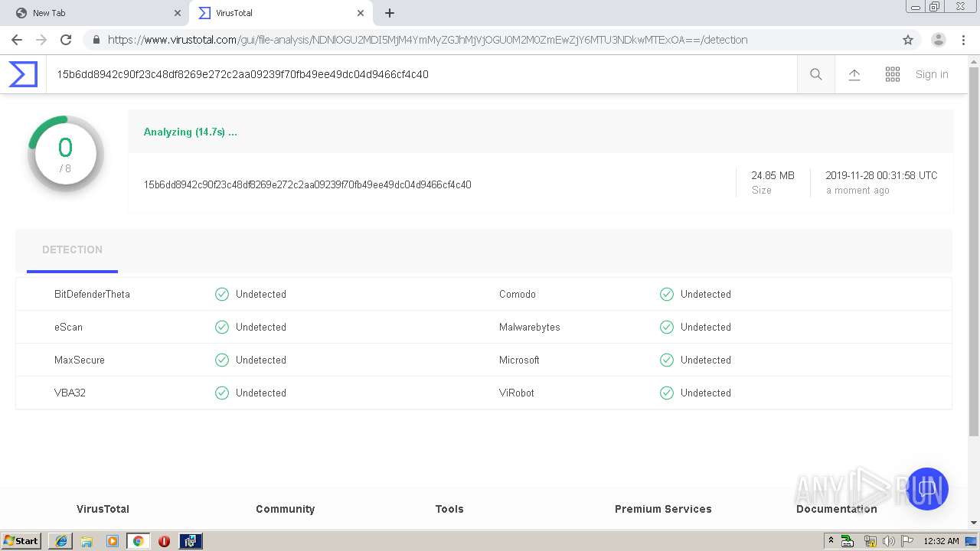Click the eScan undetected check icon

point(222,327)
